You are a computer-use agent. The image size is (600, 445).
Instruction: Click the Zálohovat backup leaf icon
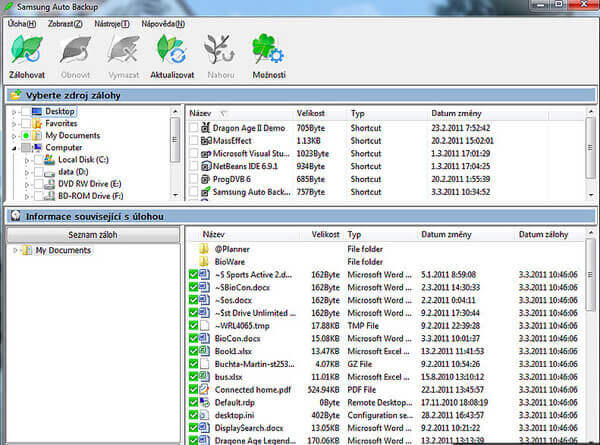coord(26,49)
